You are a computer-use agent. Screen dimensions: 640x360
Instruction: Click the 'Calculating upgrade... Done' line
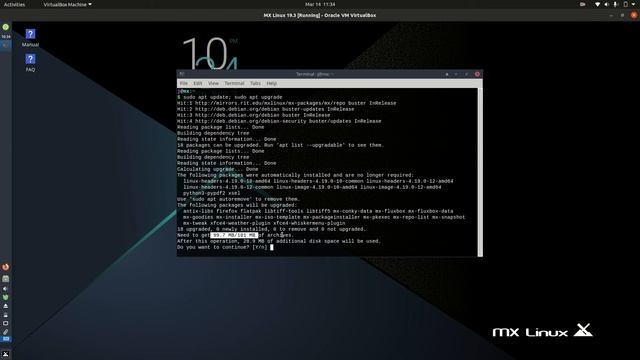218,169
